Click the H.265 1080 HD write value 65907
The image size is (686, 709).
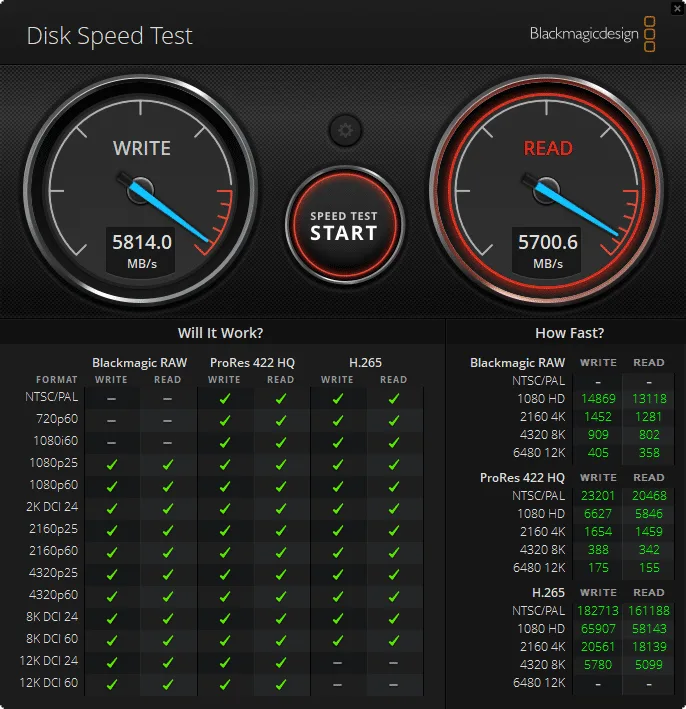(598, 629)
